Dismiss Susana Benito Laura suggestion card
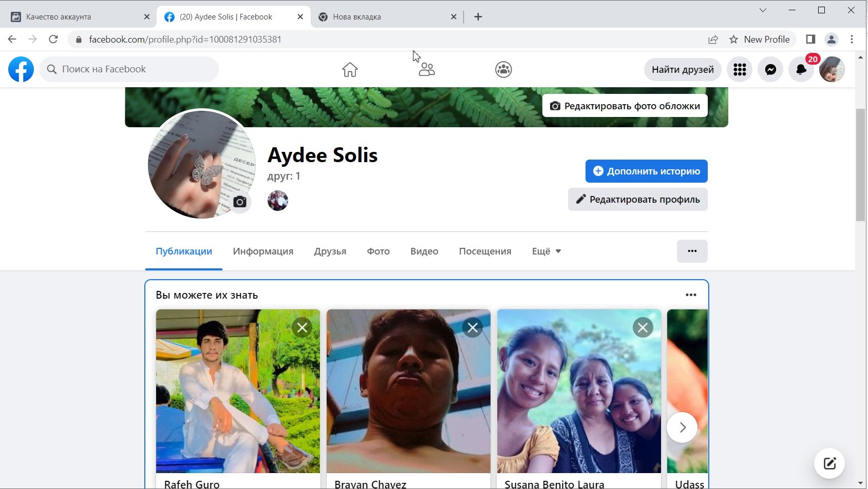 (x=643, y=327)
